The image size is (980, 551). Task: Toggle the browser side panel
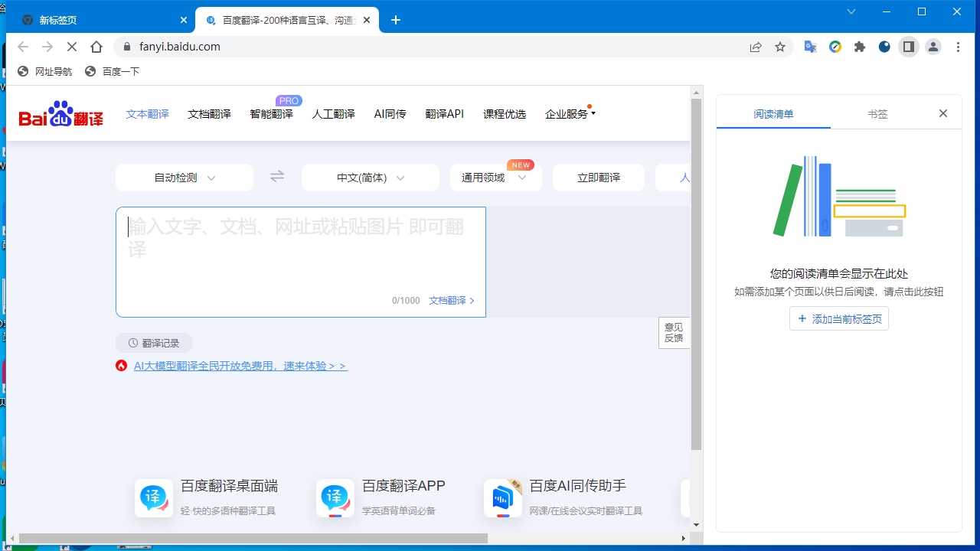click(908, 47)
